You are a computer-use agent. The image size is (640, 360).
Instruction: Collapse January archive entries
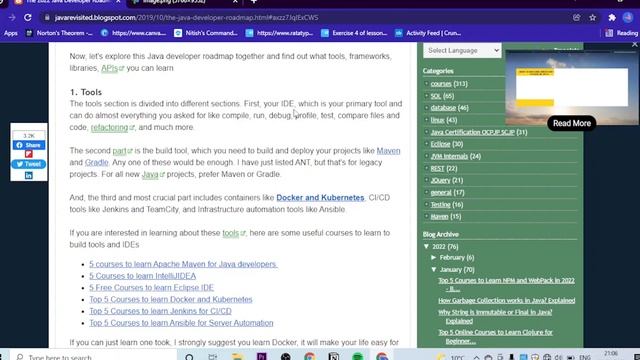(434, 269)
